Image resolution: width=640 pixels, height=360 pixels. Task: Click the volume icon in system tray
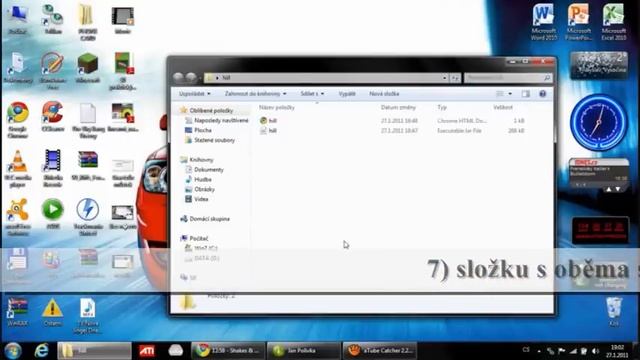(x=596, y=351)
